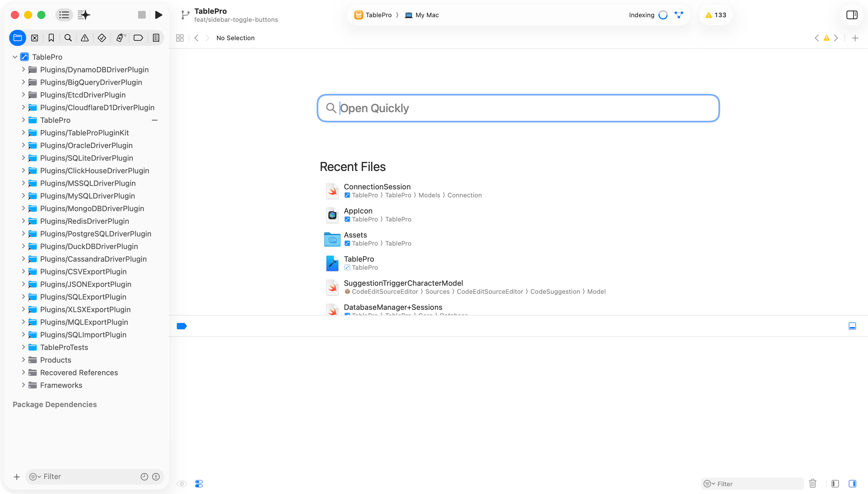This screenshot has width=868, height=494.
Task: Expand the TableProTests folder
Action: [23, 347]
